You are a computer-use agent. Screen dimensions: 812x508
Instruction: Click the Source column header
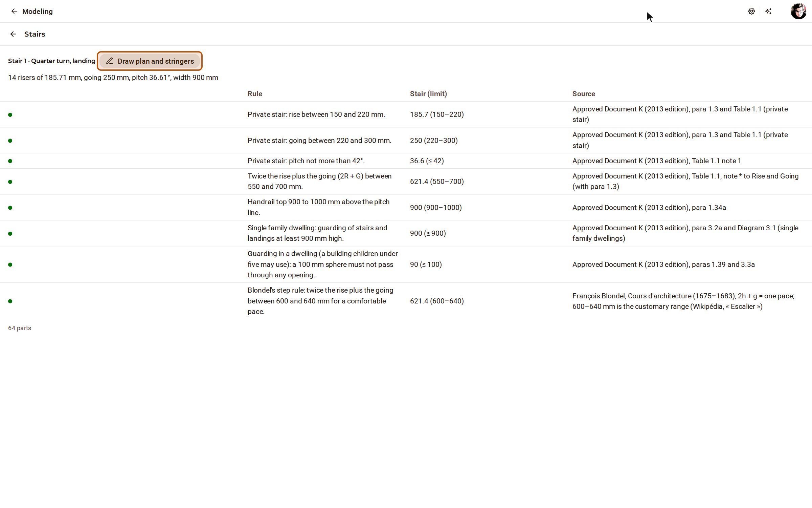click(x=584, y=94)
